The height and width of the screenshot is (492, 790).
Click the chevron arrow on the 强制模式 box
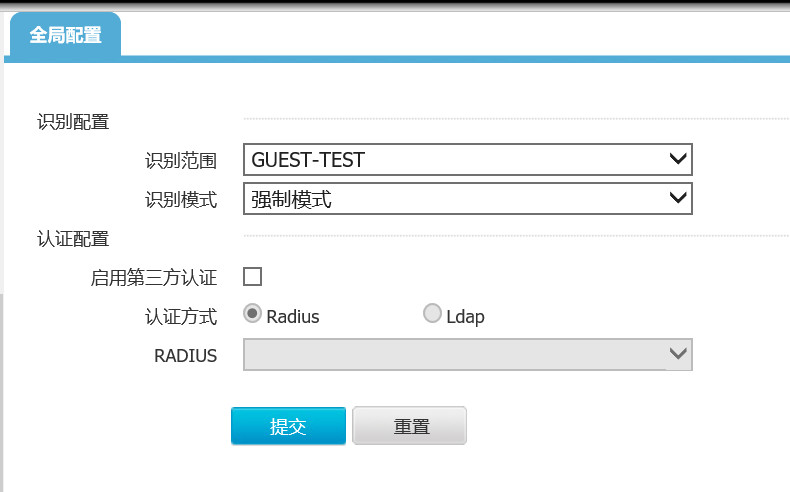click(678, 199)
